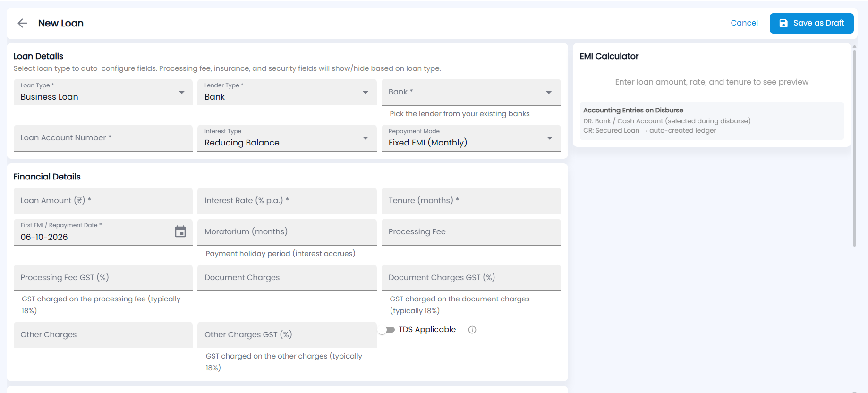Focus the Other Charges GST (%) field
Viewport: 868px width, 393px height.
(287, 335)
